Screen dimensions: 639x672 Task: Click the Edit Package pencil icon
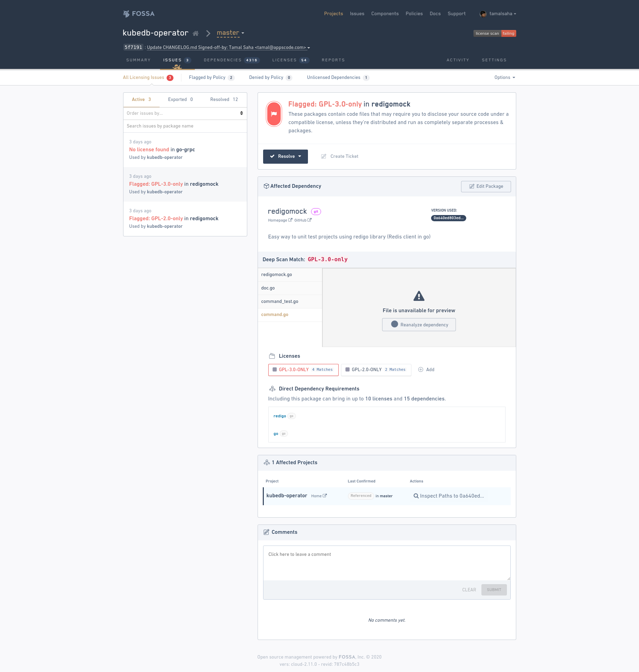[x=471, y=186]
